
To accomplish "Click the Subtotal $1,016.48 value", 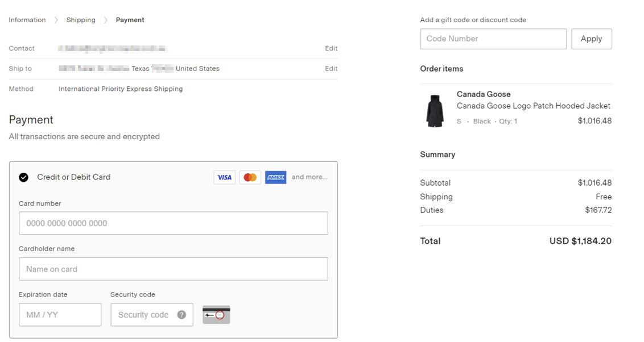I will point(595,182).
